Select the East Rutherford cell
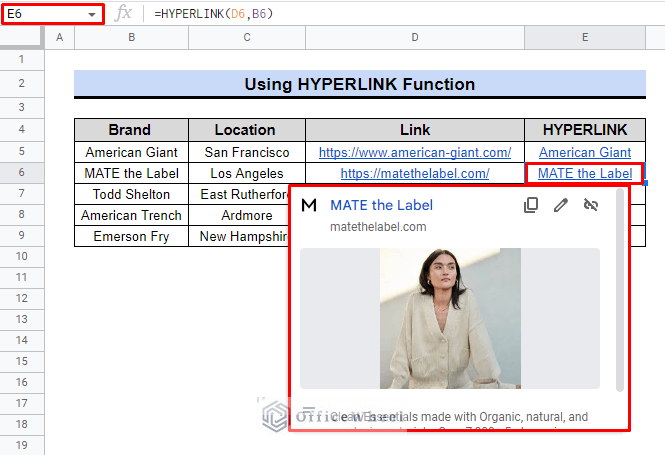The width and height of the screenshot is (665, 455). (x=239, y=194)
